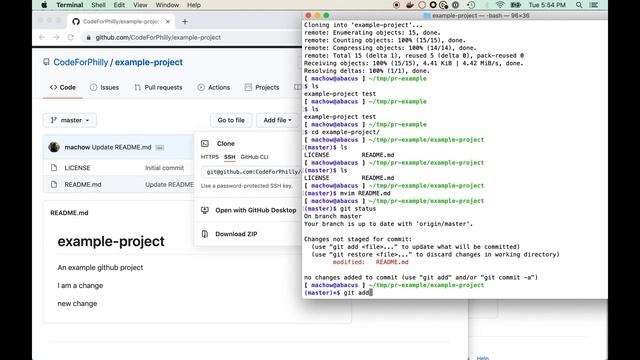Click the Clone terminal icon
Image resolution: width=640 pixels, height=360 pixels.
tap(205, 144)
